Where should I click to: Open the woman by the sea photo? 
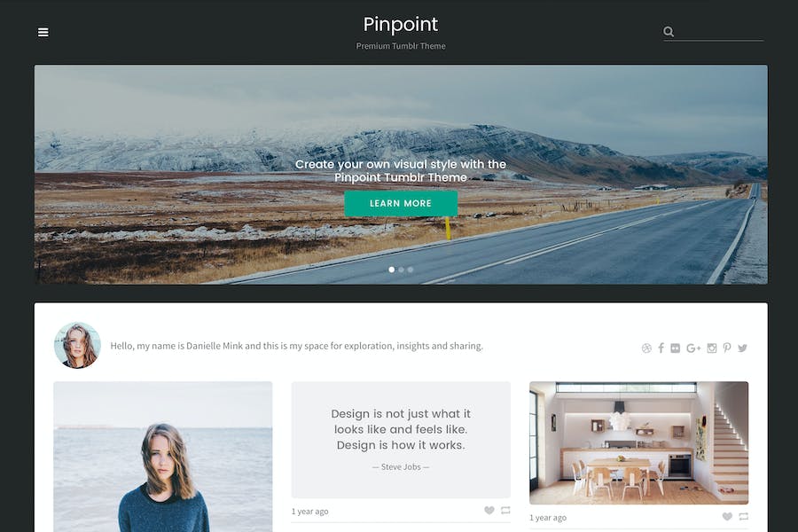pyautogui.click(x=163, y=457)
